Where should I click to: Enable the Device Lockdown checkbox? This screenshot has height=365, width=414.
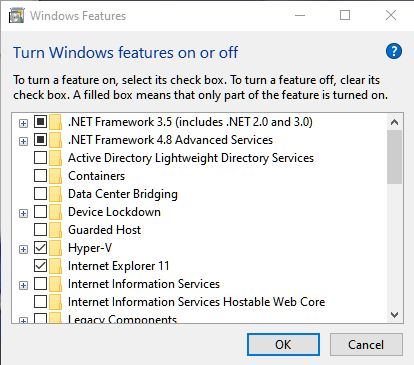(40, 212)
